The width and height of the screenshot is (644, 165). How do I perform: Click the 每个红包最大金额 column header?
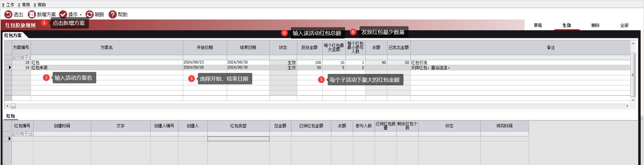tap(334, 47)
